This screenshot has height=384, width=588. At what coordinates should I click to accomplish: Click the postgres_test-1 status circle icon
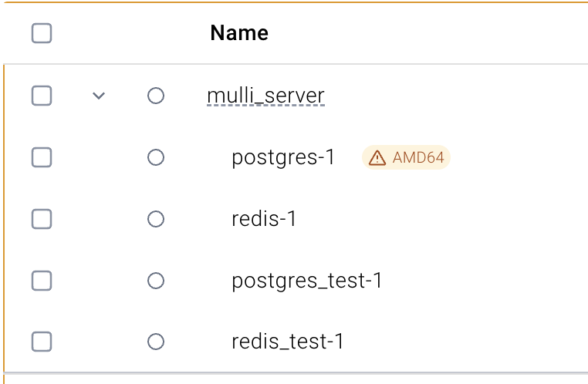[156, 281]
